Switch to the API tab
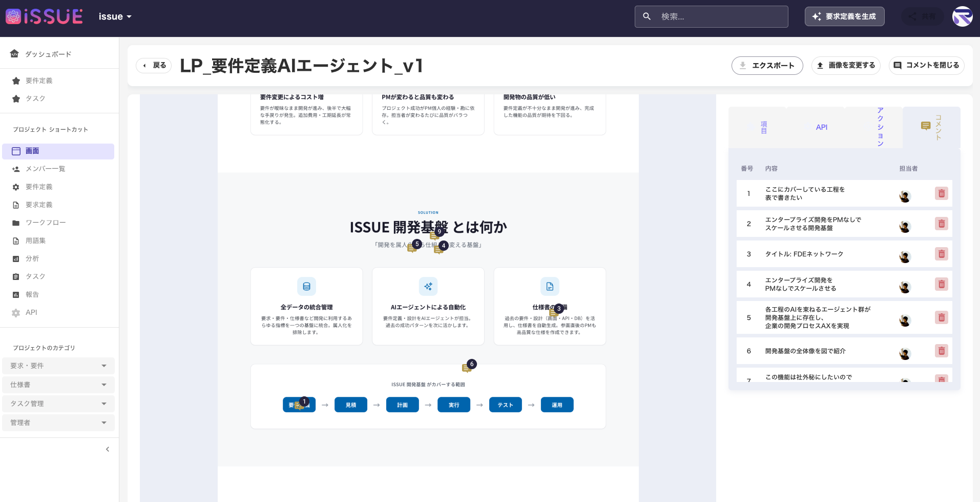Viewport: 980px width, 502px height. pyautogui.click(x=821, y=127)
